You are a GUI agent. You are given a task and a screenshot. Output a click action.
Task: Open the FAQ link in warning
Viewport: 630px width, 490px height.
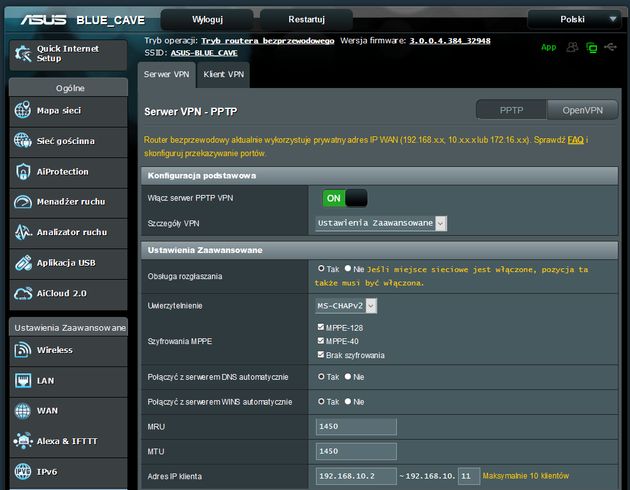click(575, 140)
